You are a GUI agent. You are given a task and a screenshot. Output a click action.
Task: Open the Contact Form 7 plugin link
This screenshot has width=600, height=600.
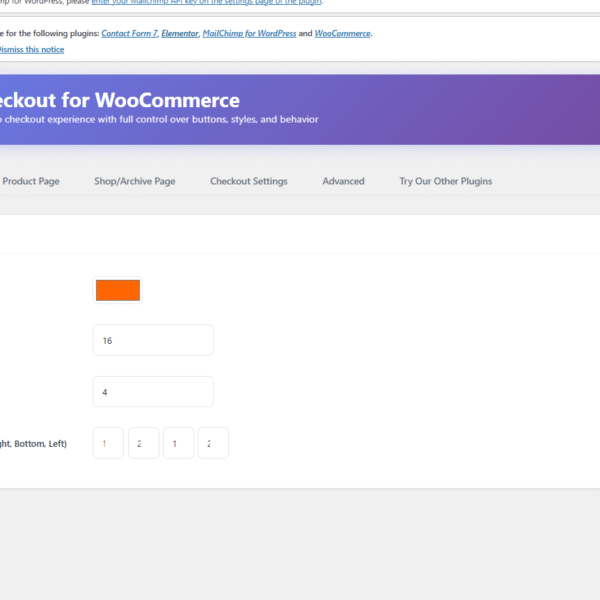(129, 33)
